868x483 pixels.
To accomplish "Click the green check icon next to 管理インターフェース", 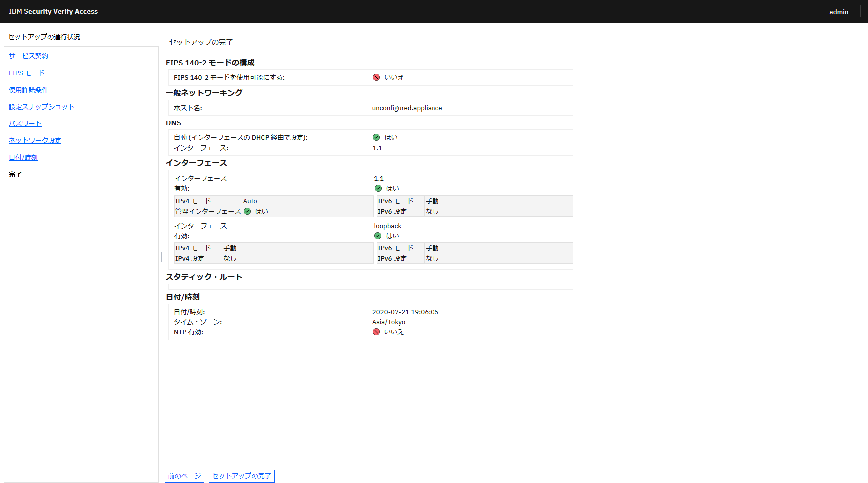I will click(x=247, y=211).
